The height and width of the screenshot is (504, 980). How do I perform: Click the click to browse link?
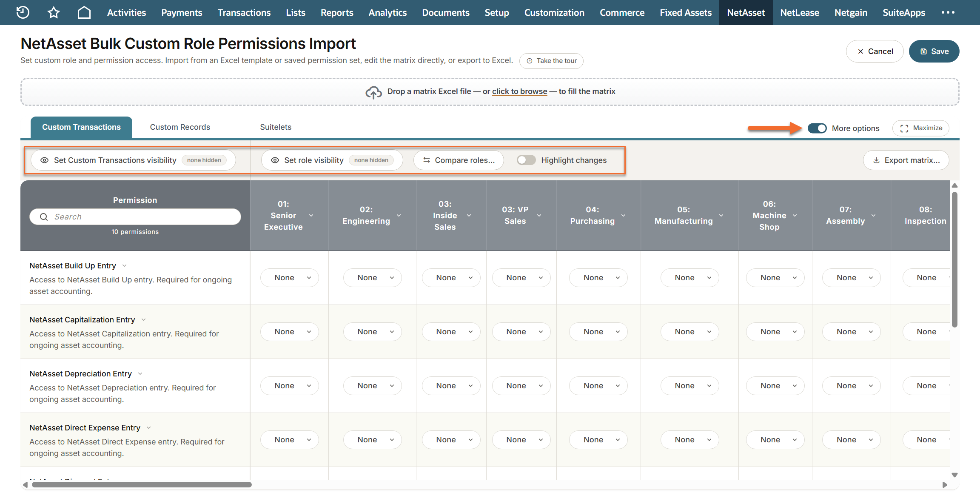(519, 91)
